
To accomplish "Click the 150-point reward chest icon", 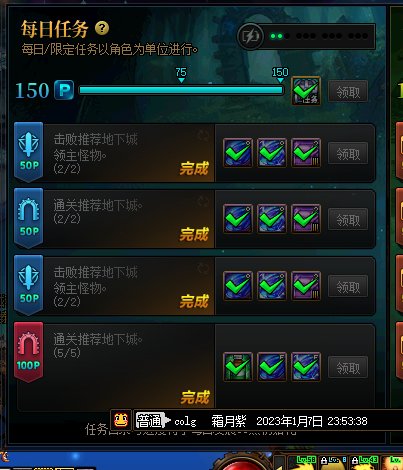I will click(306, 91).
